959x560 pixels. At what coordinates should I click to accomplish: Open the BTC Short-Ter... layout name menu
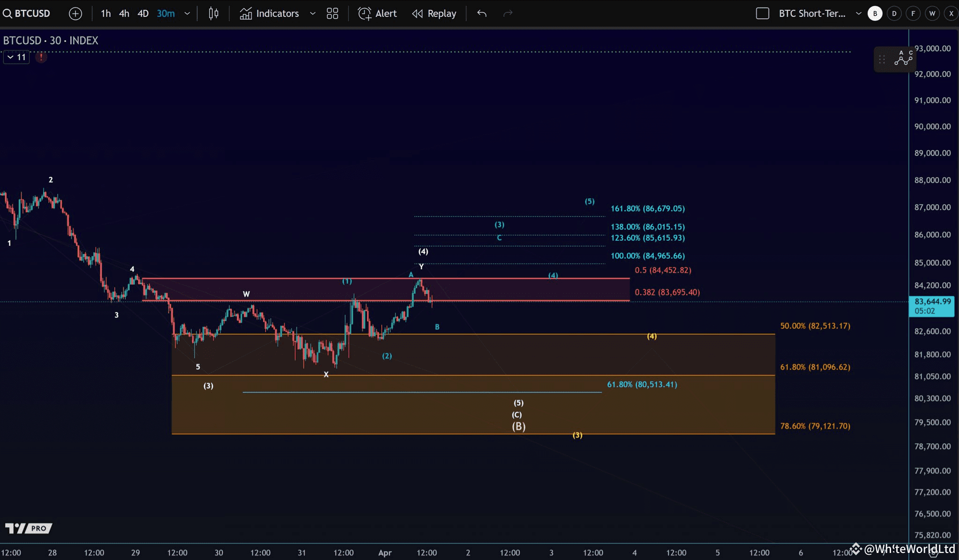(x=812, y=14)
